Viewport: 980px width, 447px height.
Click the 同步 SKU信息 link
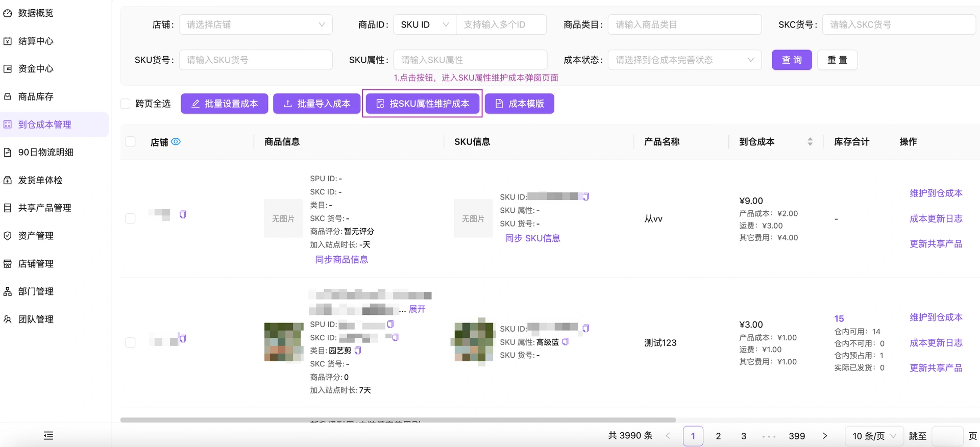click(532, 238)
